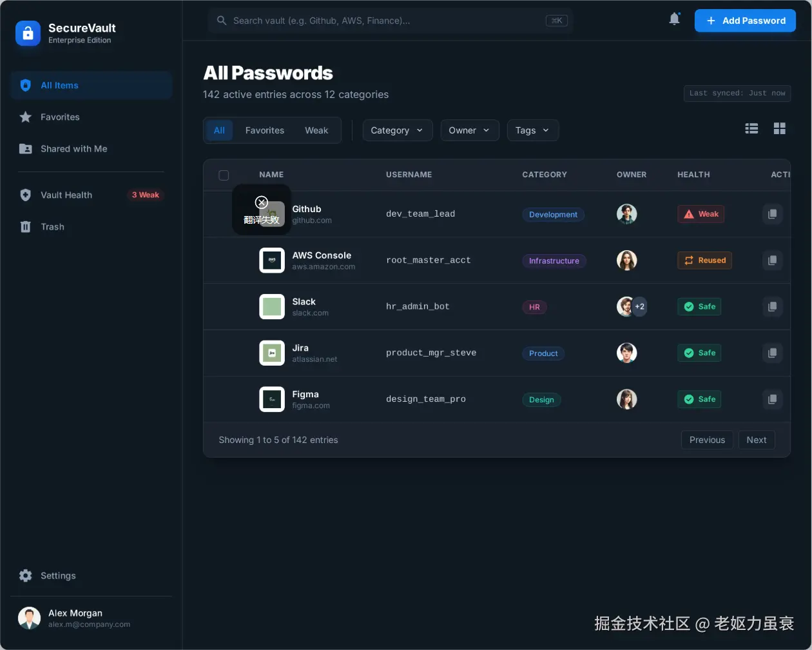This screenshot has height=650, width=812.
Task: Click username design_team_pro
Action: pos(426,400)
